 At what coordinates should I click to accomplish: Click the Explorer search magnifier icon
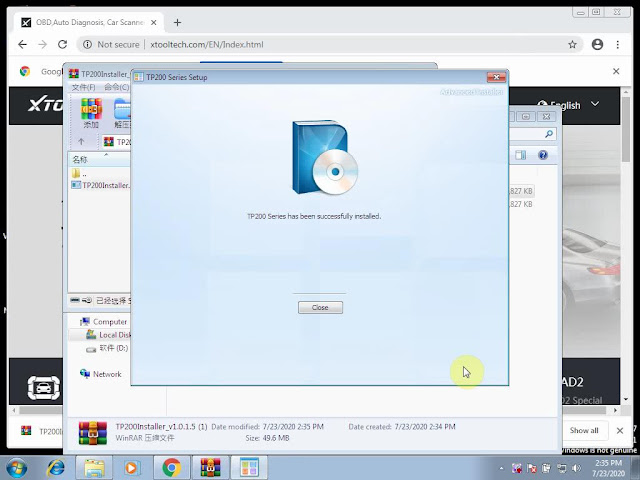[549, 134]
